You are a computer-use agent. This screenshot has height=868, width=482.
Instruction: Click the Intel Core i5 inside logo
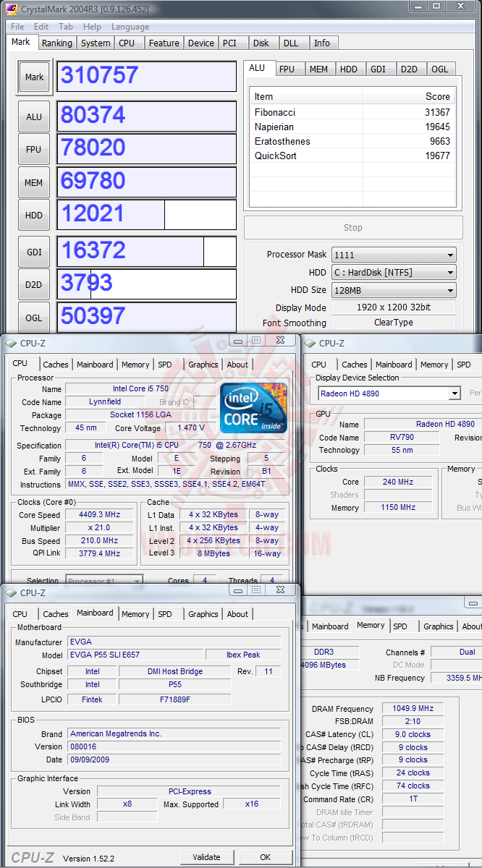[x=253, y=408]
